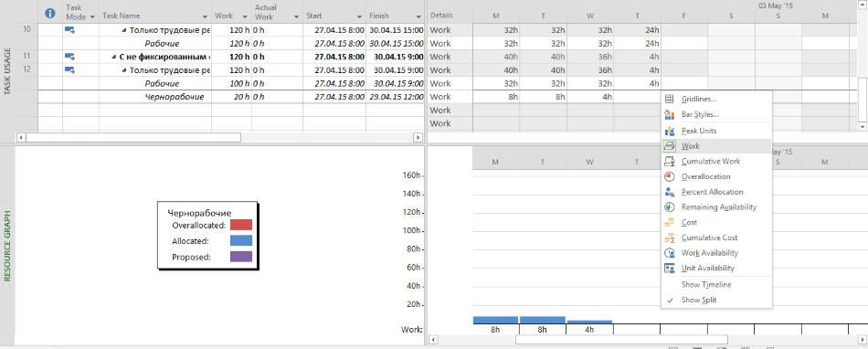Click the Bar Styles icon
Screen dimensions: 868x349
tap(669, 114)
